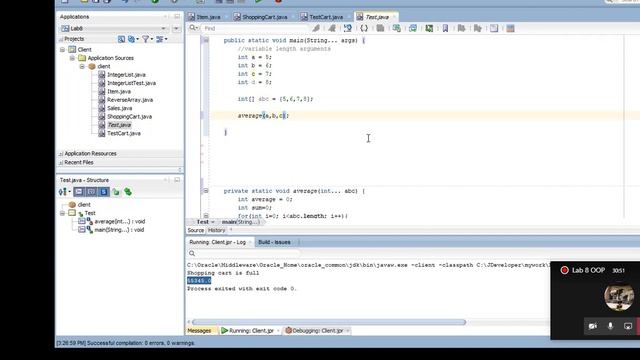
Task: Click the last grid icon in editor toolbar
Action: 510,28
